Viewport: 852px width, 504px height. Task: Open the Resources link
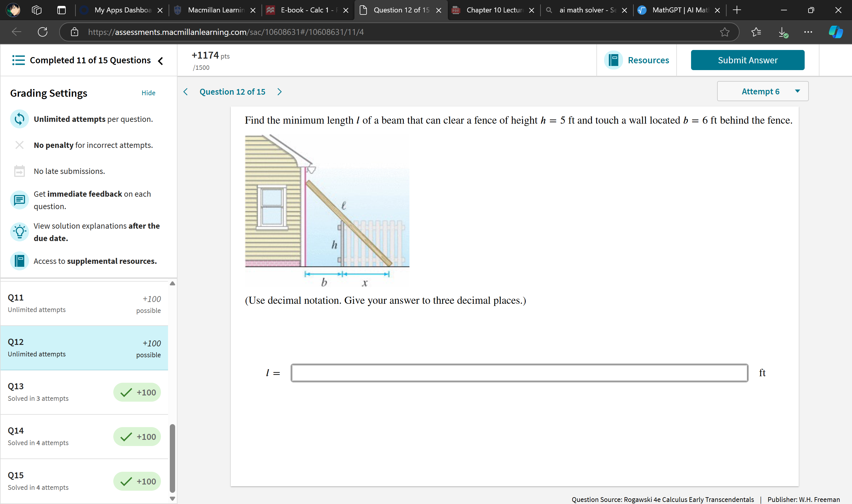(648, 60)
